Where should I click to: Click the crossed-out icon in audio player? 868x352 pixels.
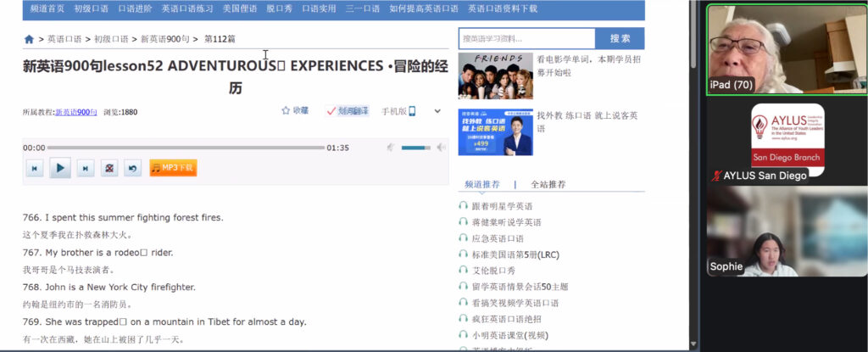(108, 169)
